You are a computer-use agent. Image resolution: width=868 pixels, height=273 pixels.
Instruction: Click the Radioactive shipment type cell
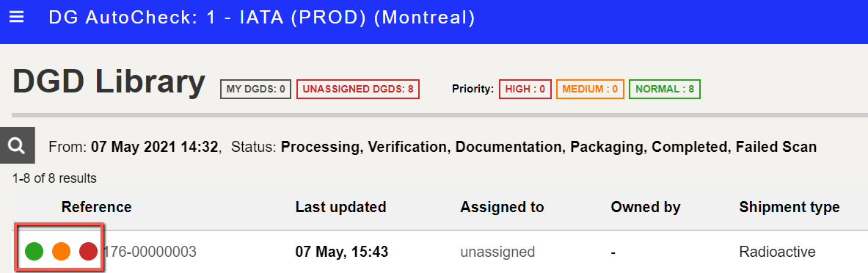(x=777, y=252)
